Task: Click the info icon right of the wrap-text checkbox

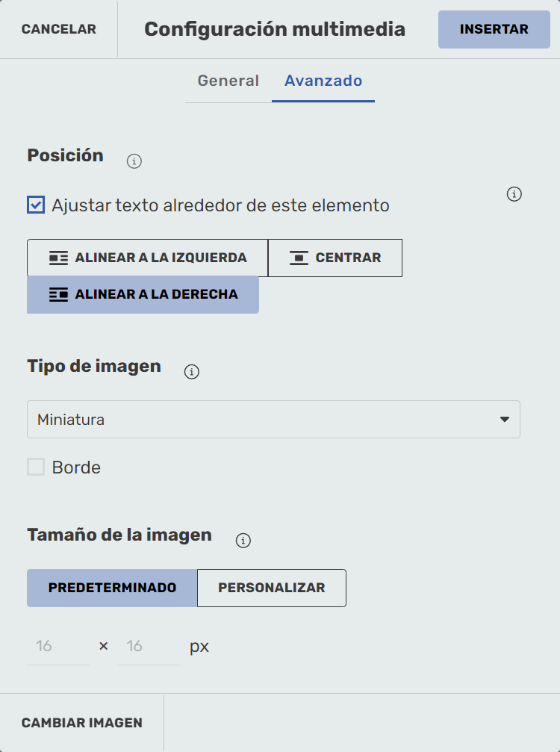Action: (514, 194)
